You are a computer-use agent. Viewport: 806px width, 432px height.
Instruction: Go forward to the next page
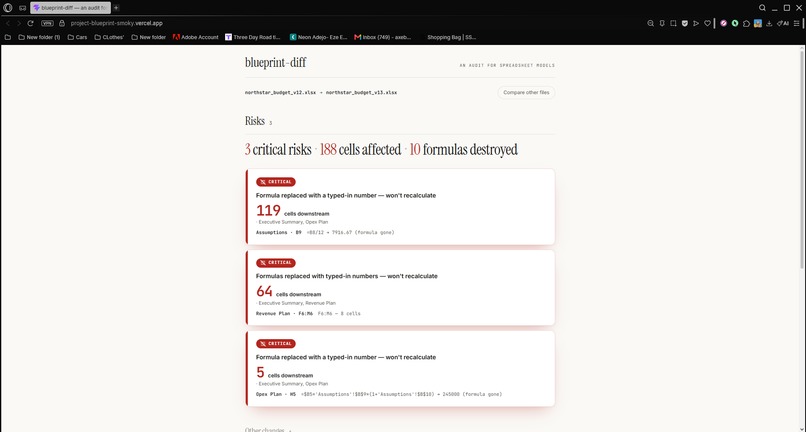click(19, 23)
